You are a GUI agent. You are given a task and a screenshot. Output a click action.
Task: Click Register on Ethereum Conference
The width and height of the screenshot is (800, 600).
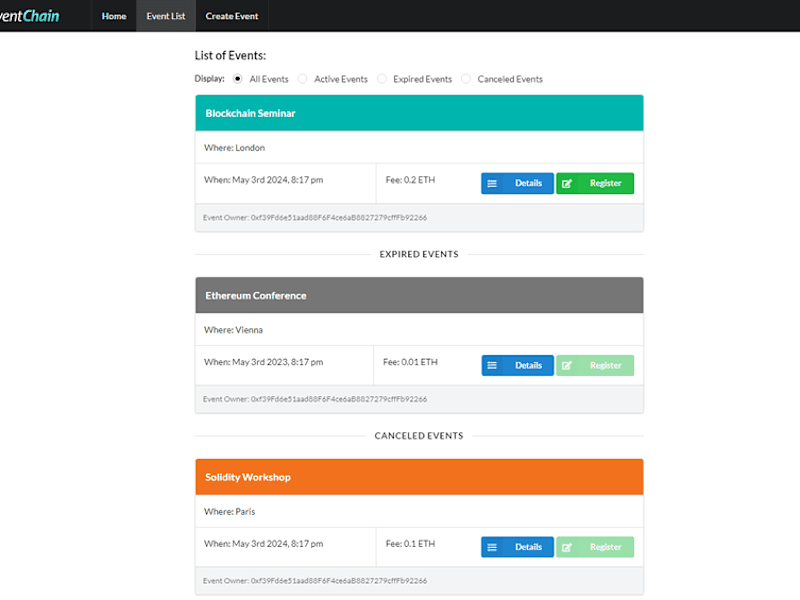tap(595, 365)
